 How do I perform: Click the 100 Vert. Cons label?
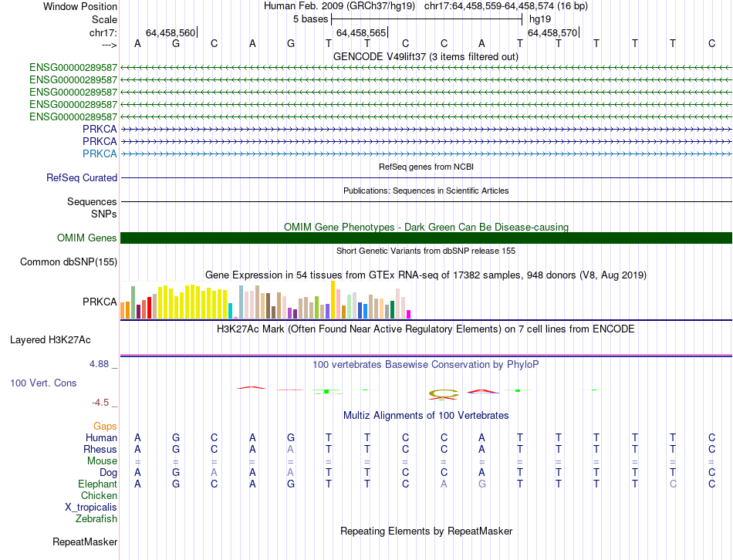pos(43,383)
